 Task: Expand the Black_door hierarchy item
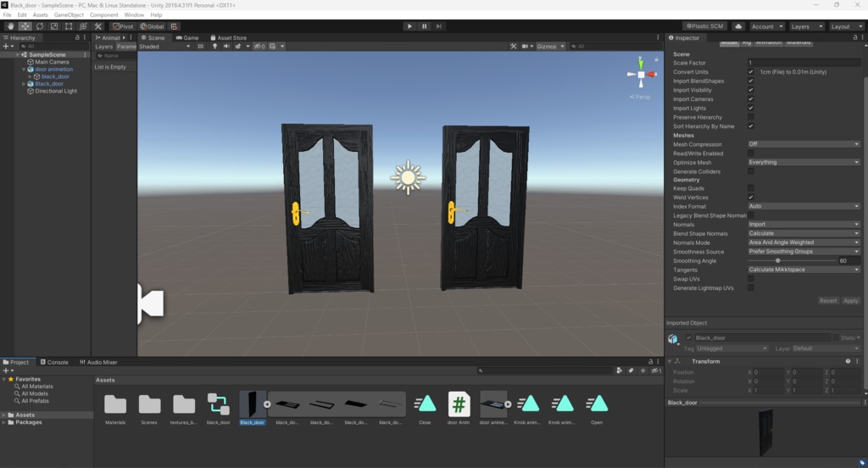tap(24, 84)
